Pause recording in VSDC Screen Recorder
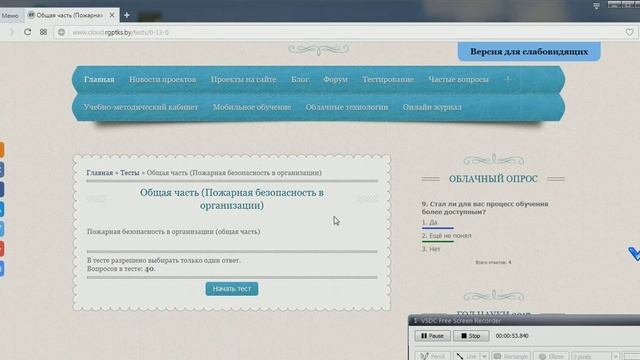This screenshot has height=360, width=640. (x=433, y=336)
